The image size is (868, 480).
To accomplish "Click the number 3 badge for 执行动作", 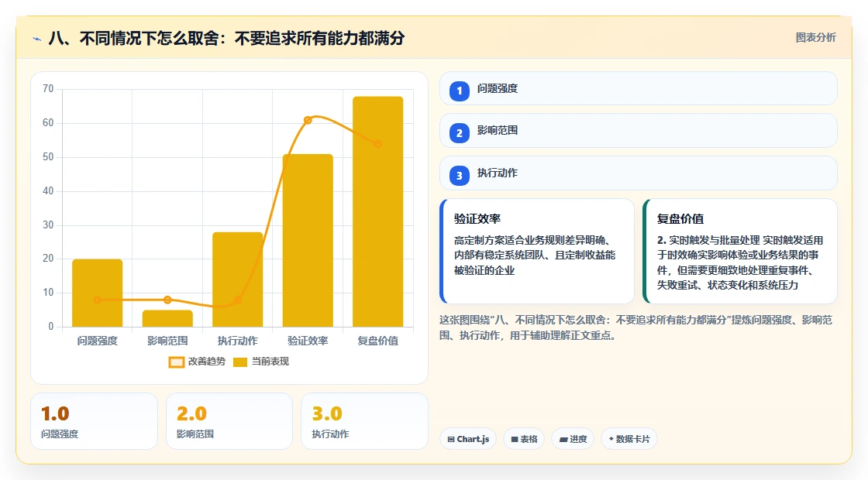I will pyautogui.click(x=459, y=175).
